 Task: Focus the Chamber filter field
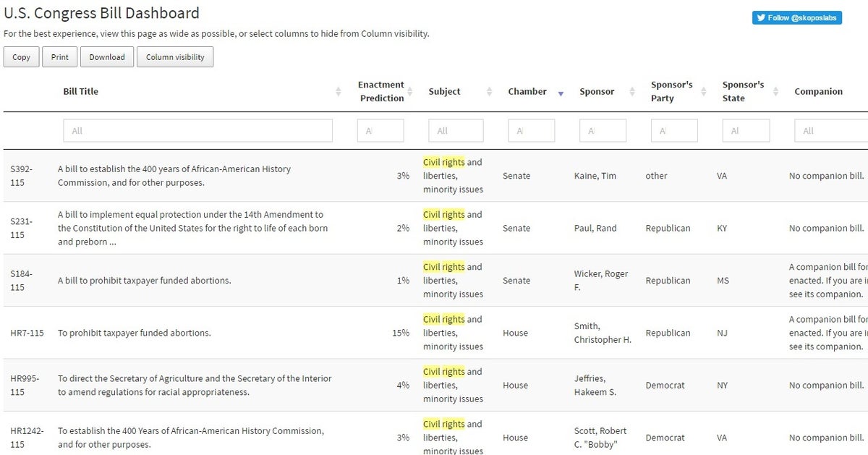(532, 131)
